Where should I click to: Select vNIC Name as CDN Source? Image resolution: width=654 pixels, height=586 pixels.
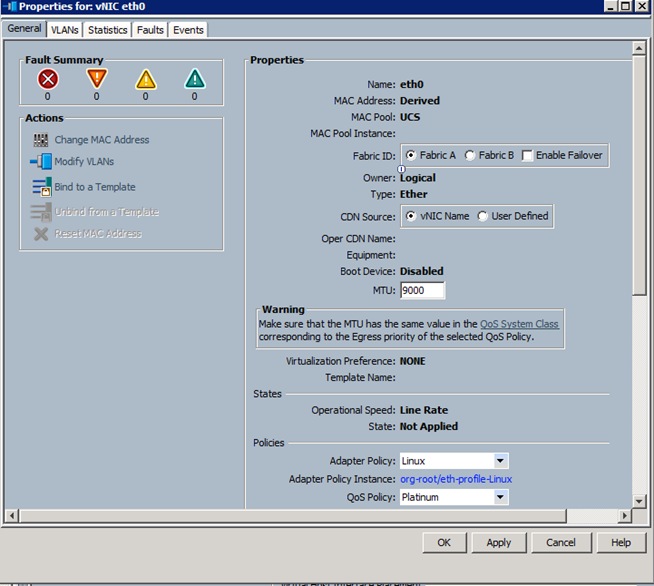click(411, 216)
